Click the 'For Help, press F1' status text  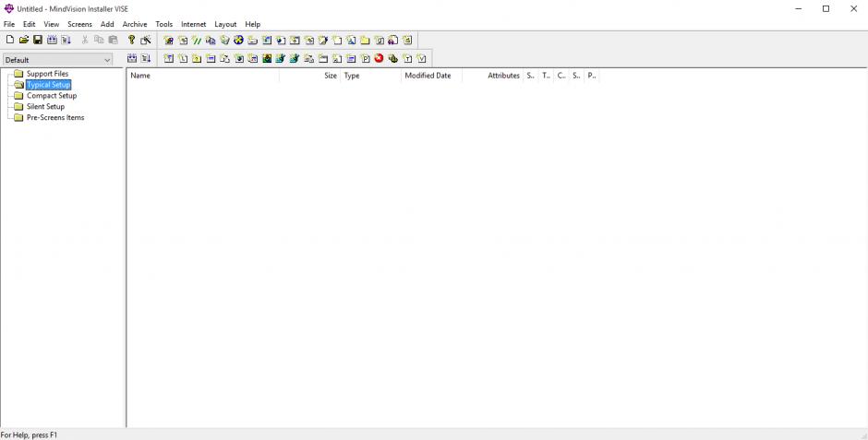coord(29,435)
